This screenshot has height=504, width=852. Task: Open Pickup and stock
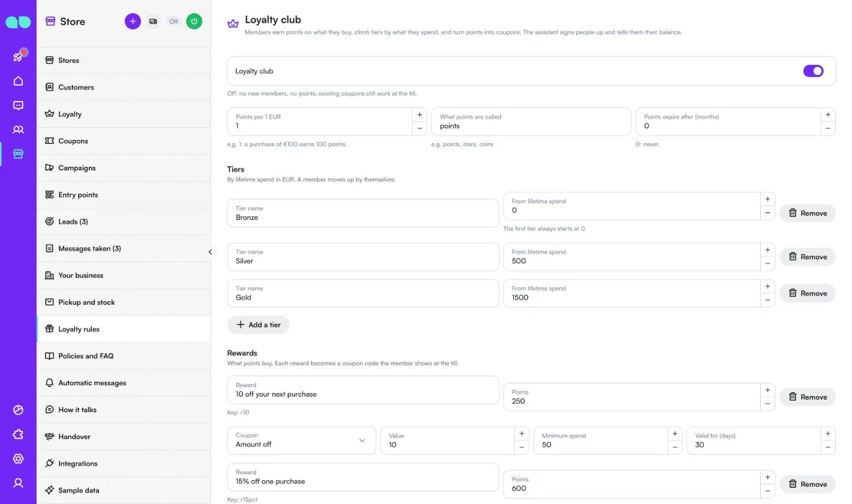click(124, 302)
